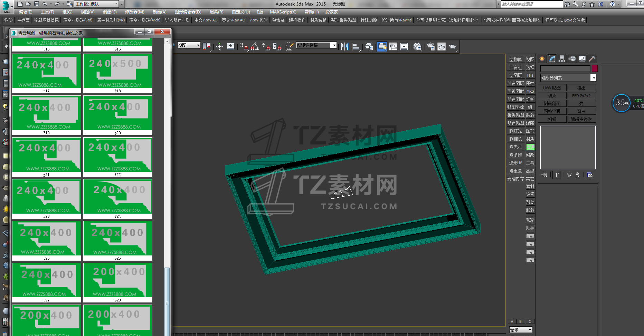
Task: Click the object color swatch
Action: click(595, 68)
